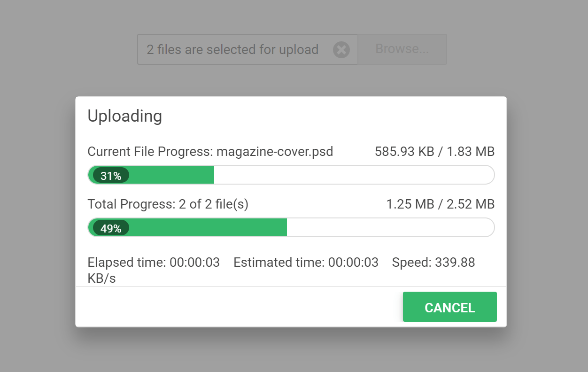Click the 'Current File Progress' label
This screenshot has width=588, height=372.
click(x=150, y=152)
